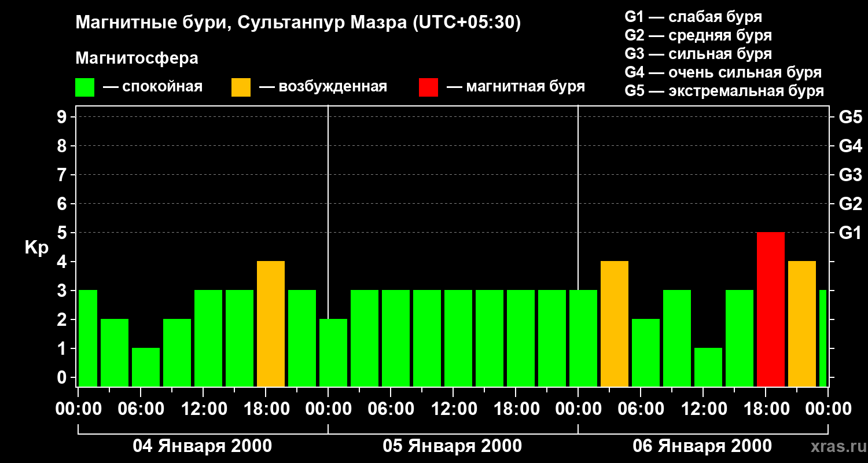
Task: Click the G4 tick label on the right axis
Action: click(851, 146)
